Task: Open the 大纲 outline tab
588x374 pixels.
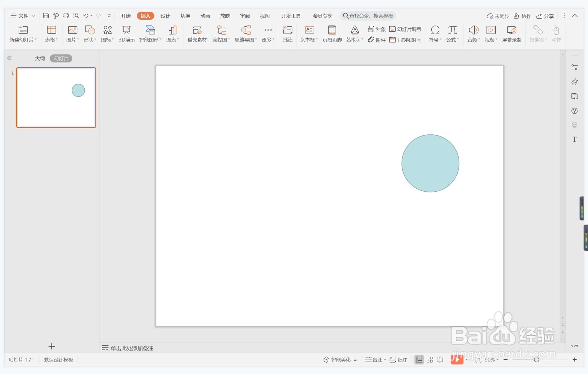Action: [x=40, y=58]
